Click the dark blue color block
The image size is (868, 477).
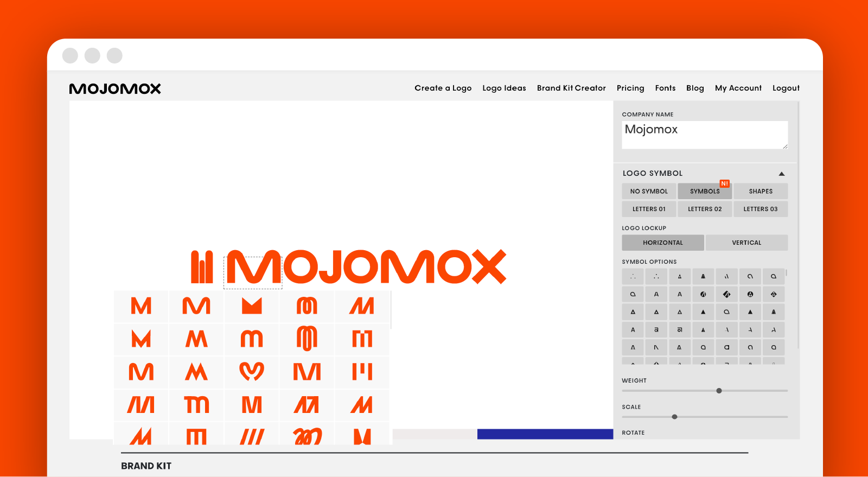pyautogui.click(x=545, y=434)
